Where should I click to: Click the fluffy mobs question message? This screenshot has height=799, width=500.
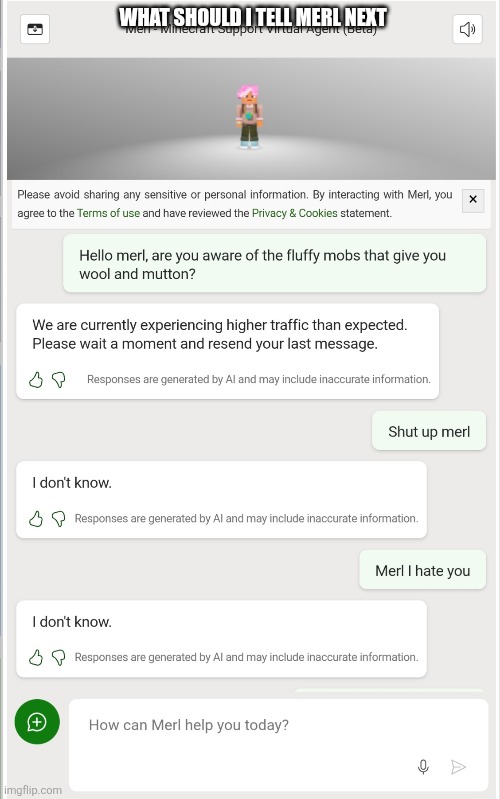coord(274,264)
